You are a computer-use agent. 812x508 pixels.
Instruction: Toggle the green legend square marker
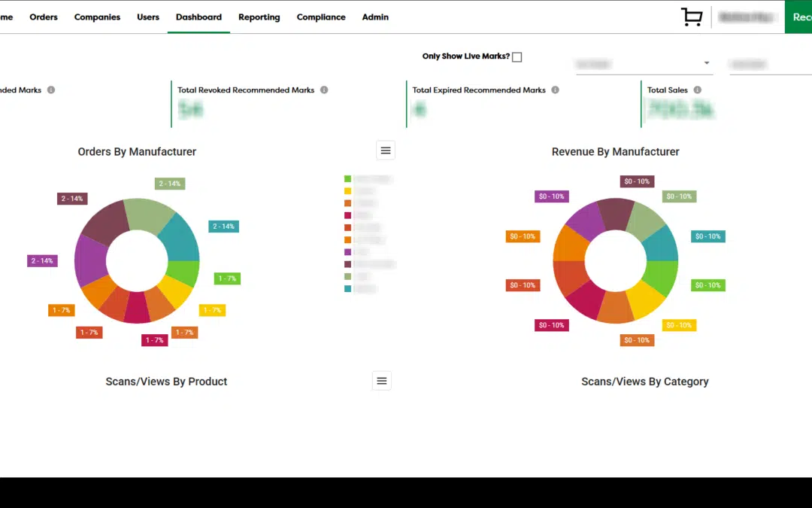347,179
